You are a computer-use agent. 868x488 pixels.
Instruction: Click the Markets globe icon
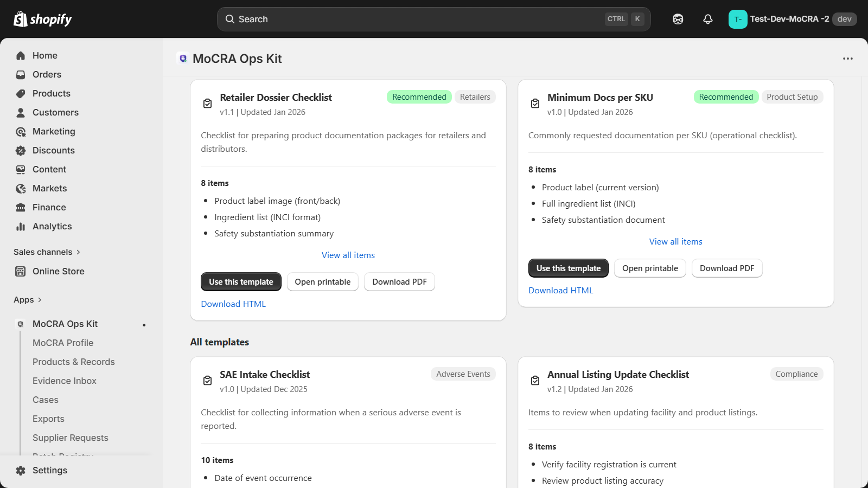(x=21, y=188)
